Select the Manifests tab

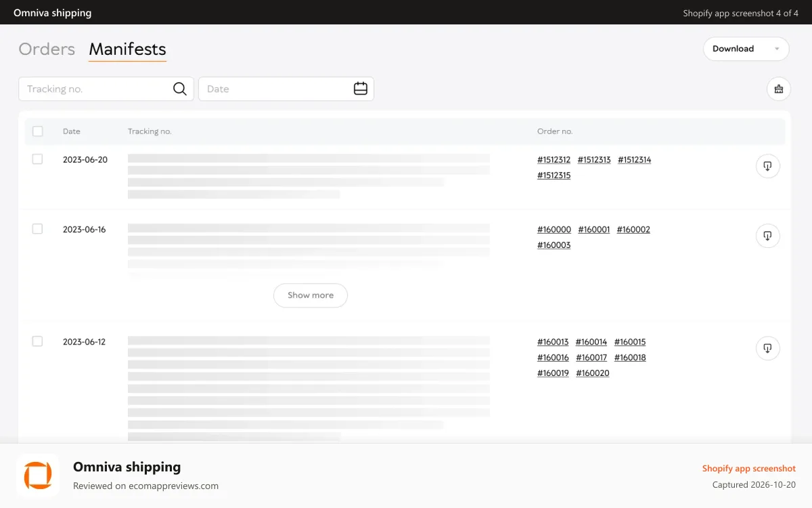tap(127, 49)
